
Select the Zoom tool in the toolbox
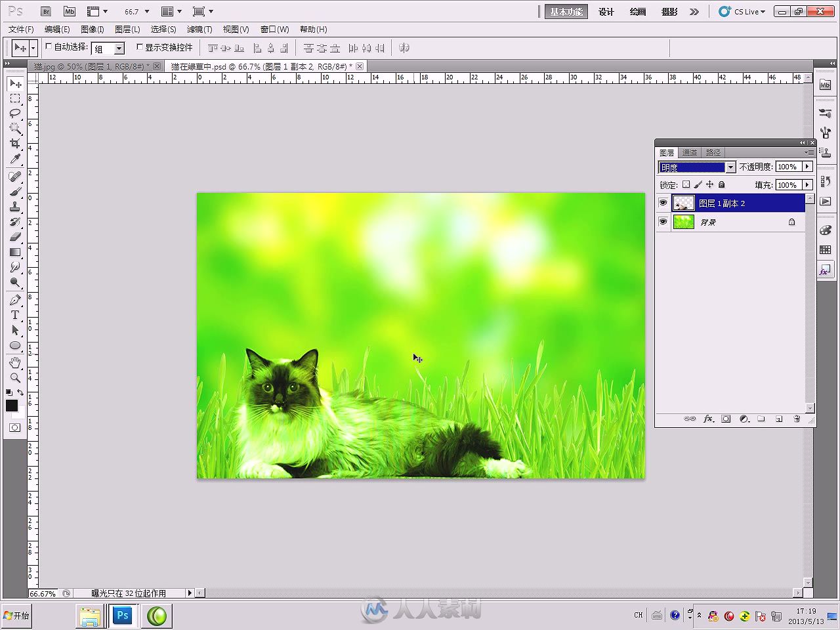click(x=15, y=378)
